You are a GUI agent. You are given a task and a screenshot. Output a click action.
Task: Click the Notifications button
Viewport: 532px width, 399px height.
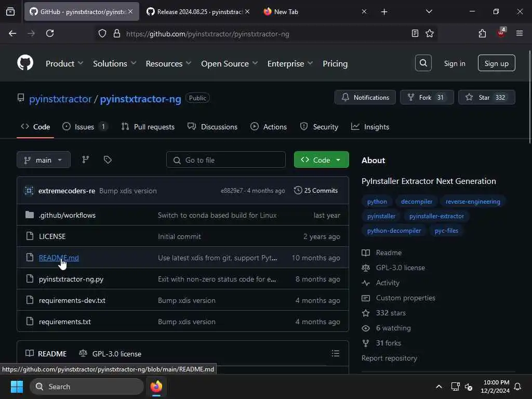point(365,97)
